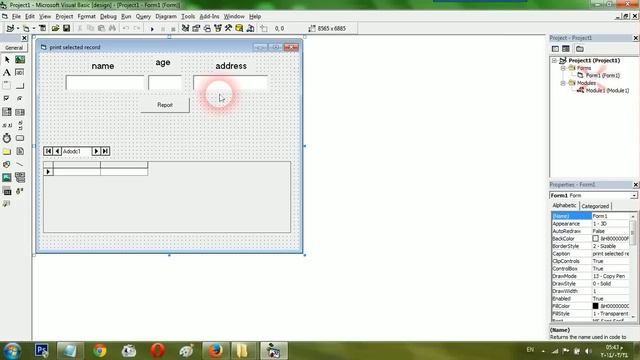This screenshot has height=360, width=640.
Task: Select the ListBox control tool
Action: (x=20, y=112)
